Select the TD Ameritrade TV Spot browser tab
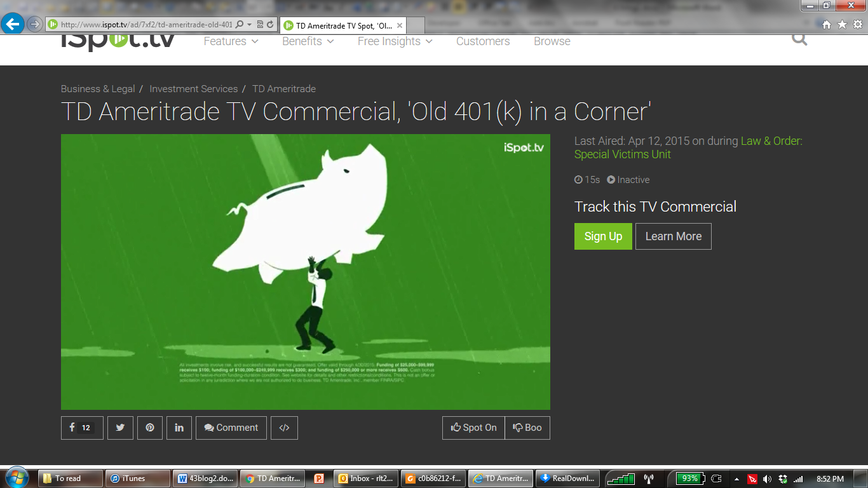 (x=343, y=26)
